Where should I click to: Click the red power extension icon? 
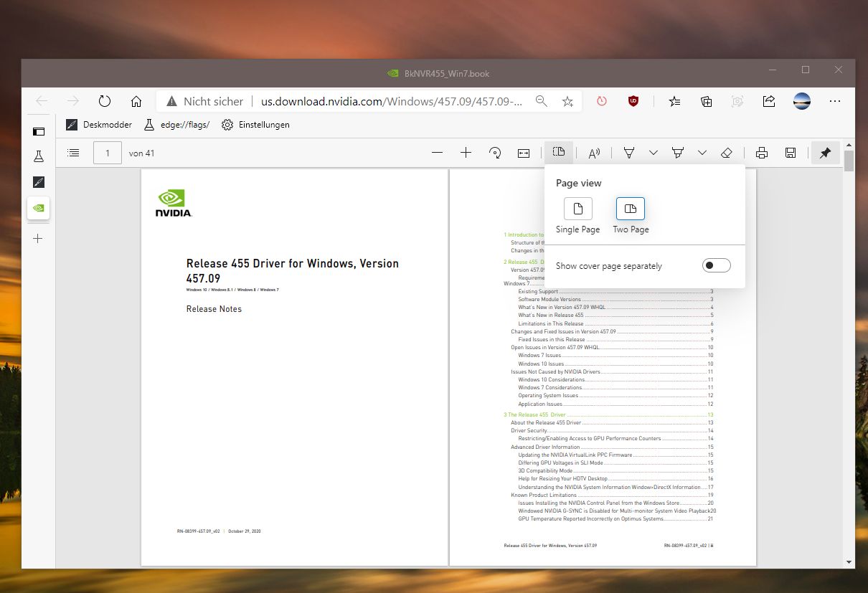tap(602, 102)
